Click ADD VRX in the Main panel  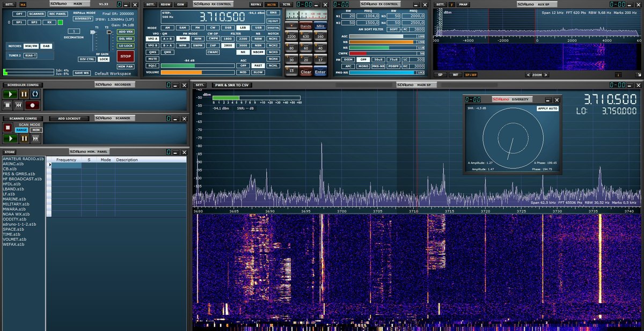[x=126, y=32]
